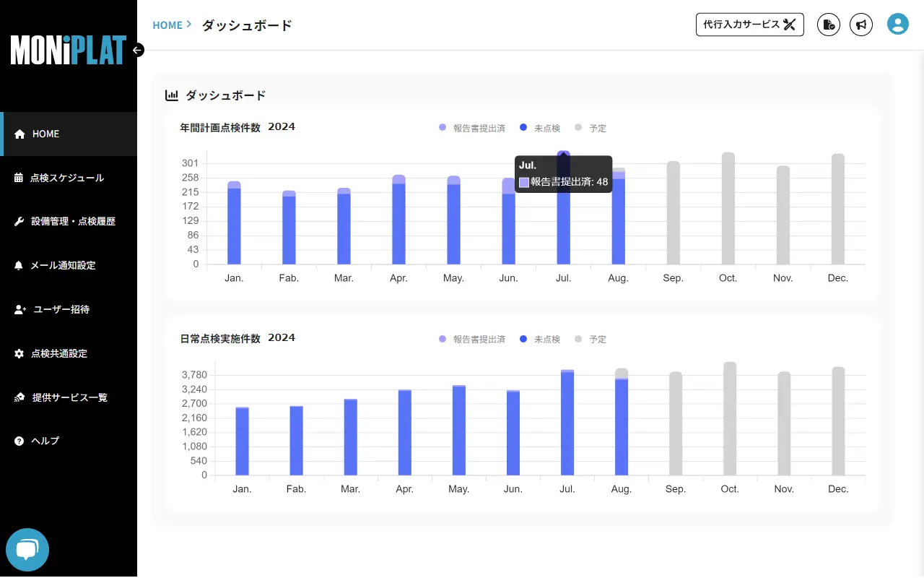Click the dashboard chart icon beside the title
924x578 pixels.
coord(172,95)
